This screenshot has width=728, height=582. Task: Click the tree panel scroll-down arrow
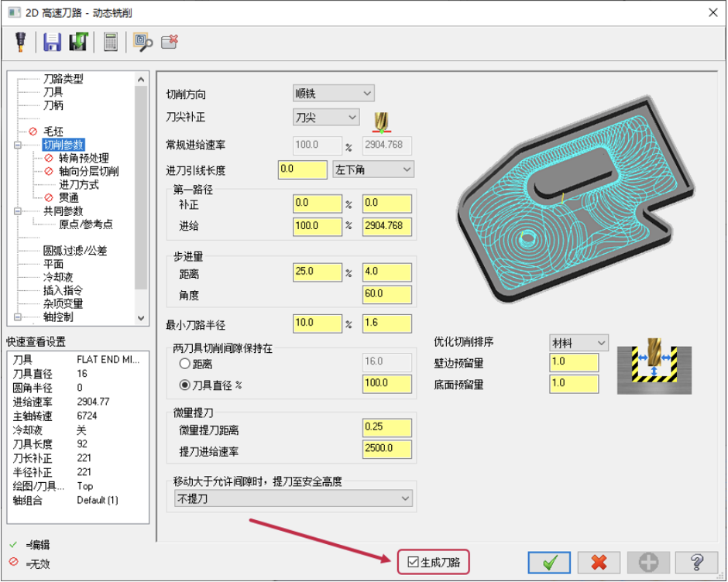pos(141,318)
